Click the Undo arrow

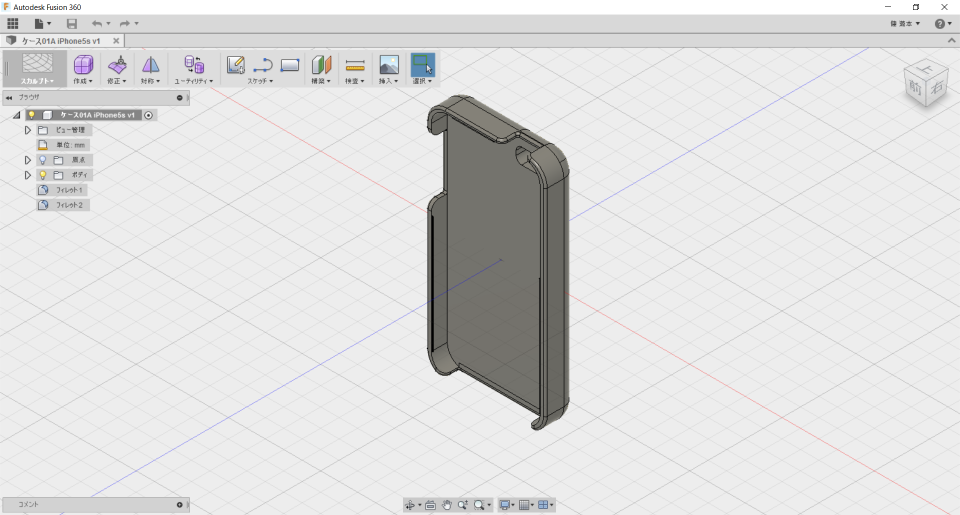(97, 24)
